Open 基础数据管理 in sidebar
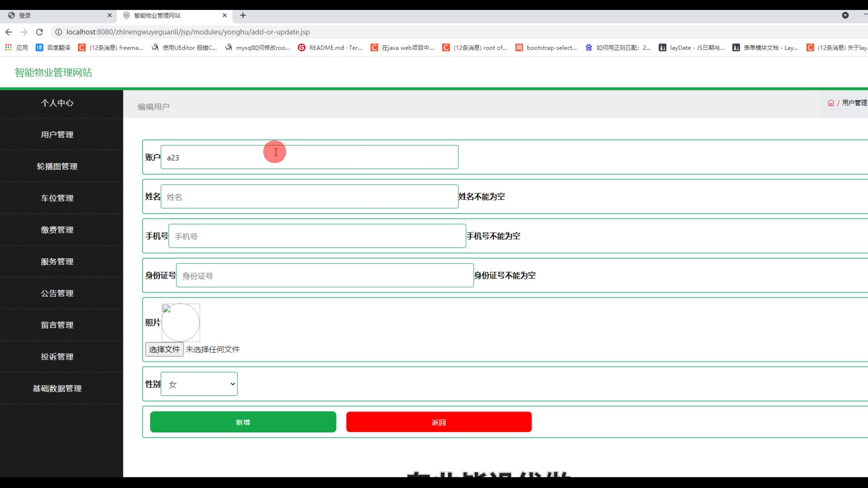 click(x=57, y=389)
